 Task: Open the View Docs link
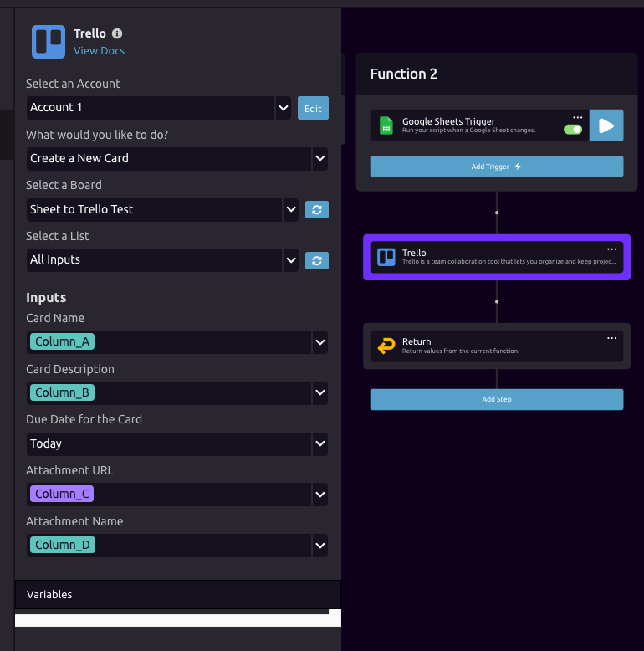click(99, 51)
